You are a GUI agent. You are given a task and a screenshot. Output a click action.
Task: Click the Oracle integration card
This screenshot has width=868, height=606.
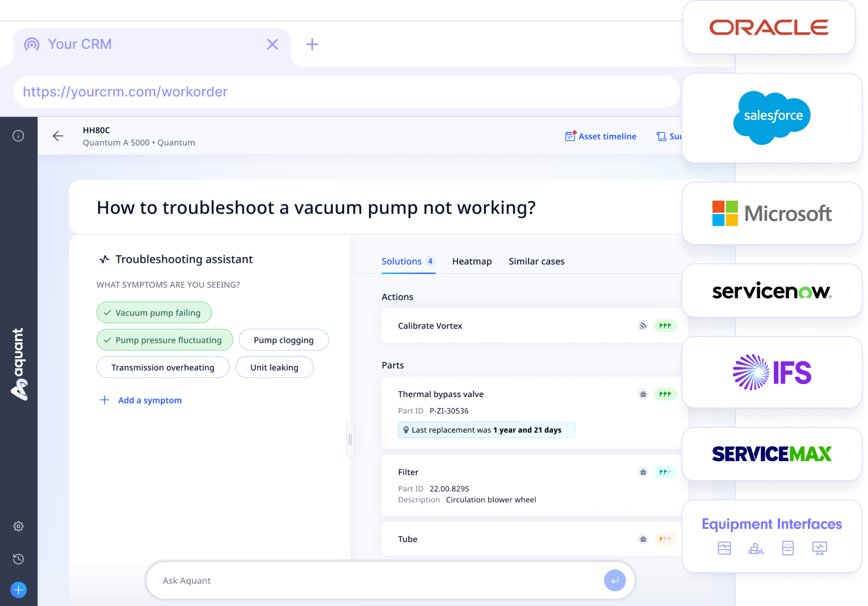coord(769,27)
